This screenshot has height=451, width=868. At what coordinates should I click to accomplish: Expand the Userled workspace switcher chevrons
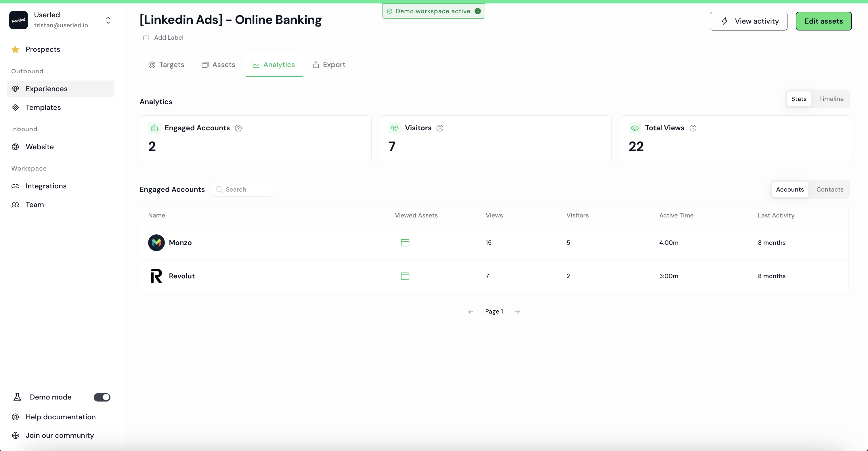pos(108,20)
